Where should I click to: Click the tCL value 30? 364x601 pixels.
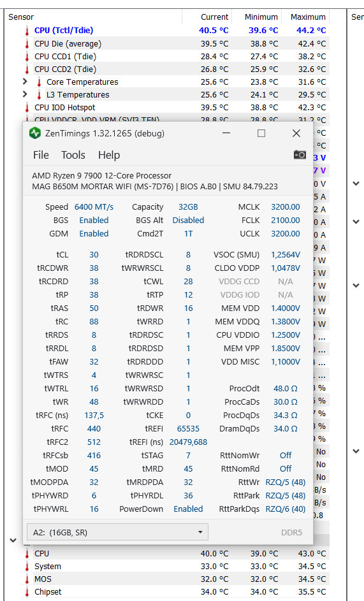point(94,255)
